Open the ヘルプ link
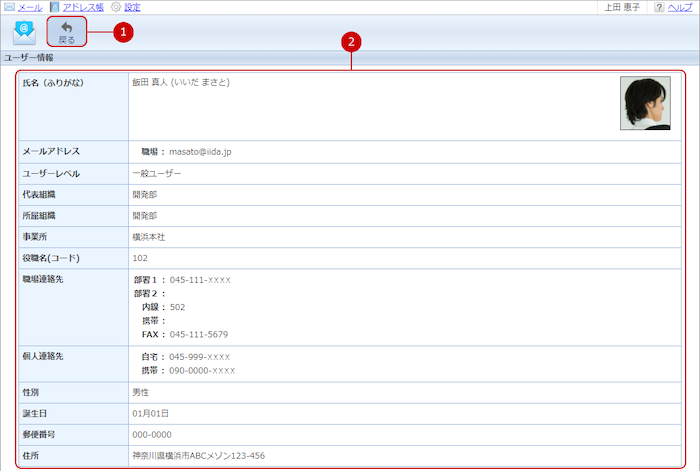The image size is (700, 471). click(x=681, y=7)
